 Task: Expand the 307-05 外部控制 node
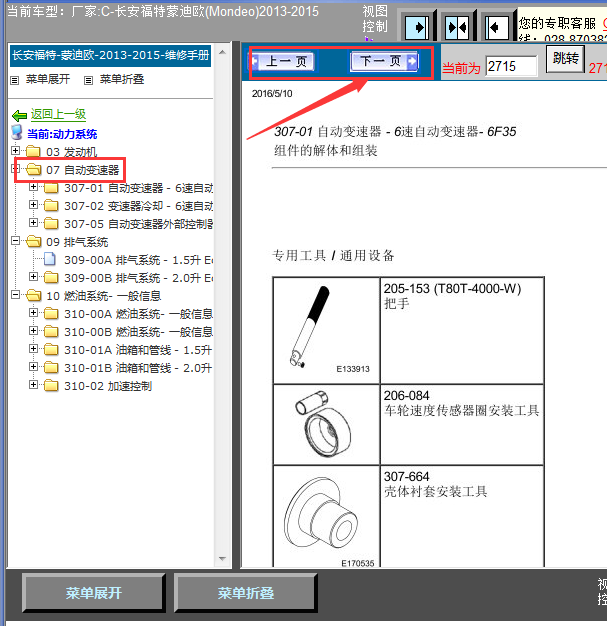pyautogui.click(x=34, y=222)
